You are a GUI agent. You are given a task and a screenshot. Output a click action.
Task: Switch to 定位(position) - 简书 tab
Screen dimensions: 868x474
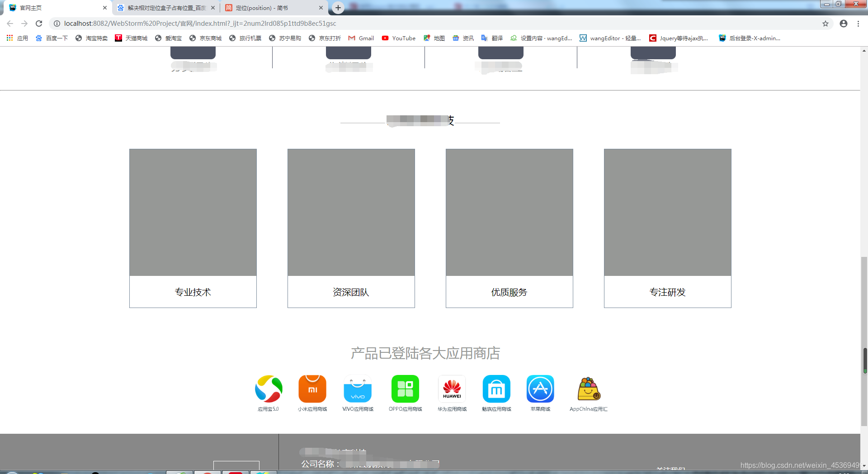[274, 8]
